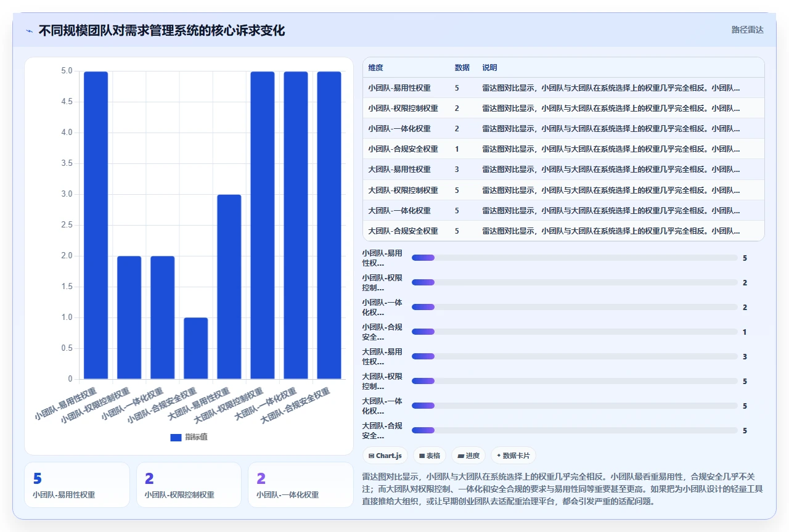Click title 不同规模团队对需求管理系统的核心诉求变化

[161, 31]
